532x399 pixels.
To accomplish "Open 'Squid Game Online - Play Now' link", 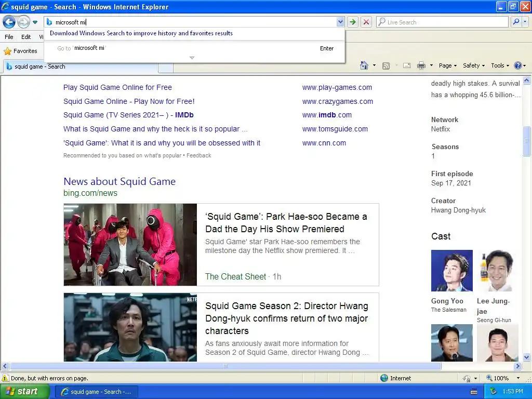I will click(x=129, y=101).
